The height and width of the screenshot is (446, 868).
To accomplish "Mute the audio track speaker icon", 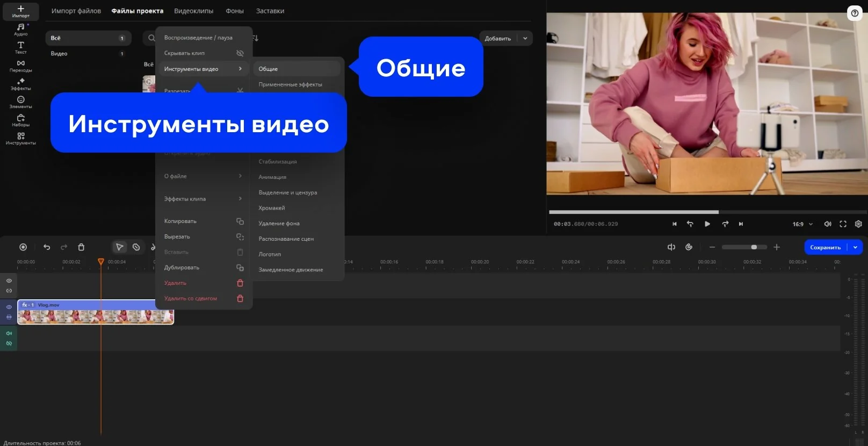I will [x=9, y=333].
